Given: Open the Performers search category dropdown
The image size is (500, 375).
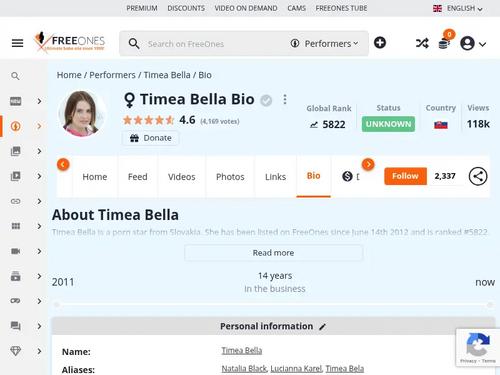Looking at the screenshot, I should coord(324,44).
